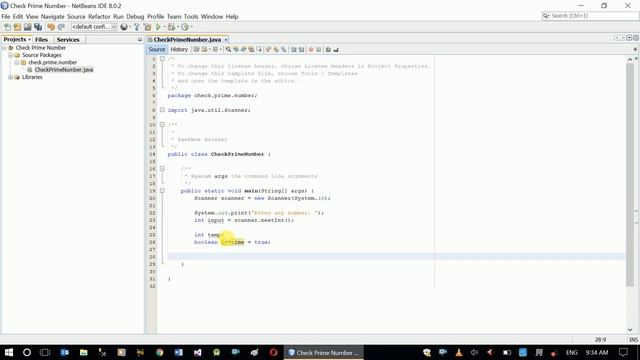Open the Run Project dropdown arrow
Screen dimensions: 640x360
point(164,27)
